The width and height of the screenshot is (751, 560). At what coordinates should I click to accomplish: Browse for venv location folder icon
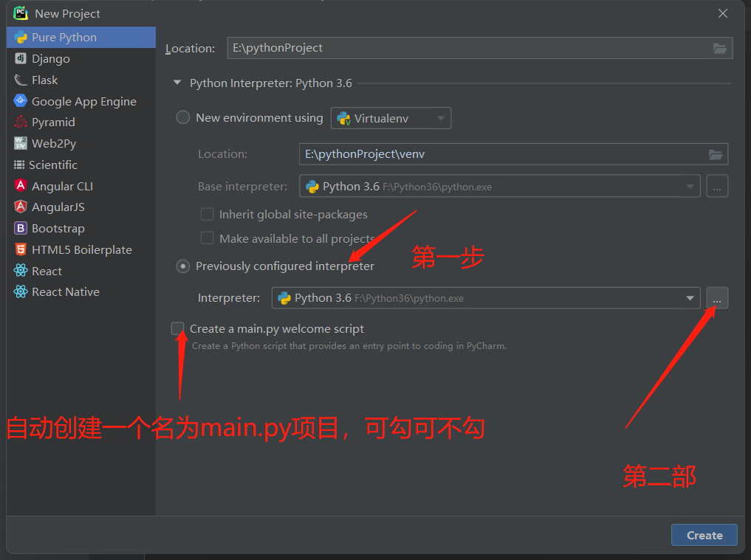(x=716, y=154)
